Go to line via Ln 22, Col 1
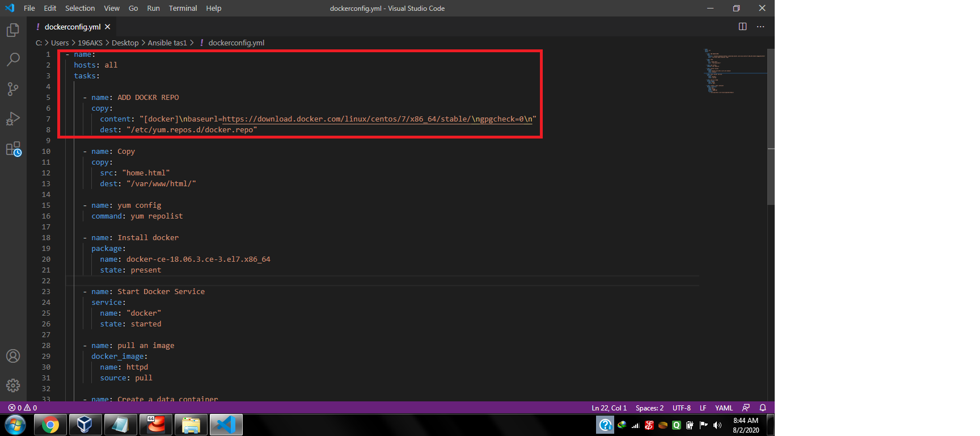980x436 pixels. point(609,408)
